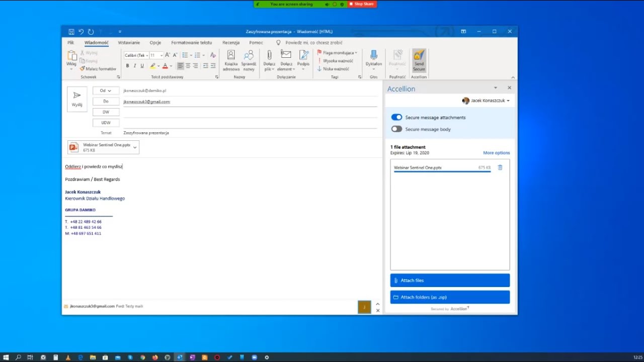Open the font name dropdown Calibri
The image size is (644, 362).
146,55
